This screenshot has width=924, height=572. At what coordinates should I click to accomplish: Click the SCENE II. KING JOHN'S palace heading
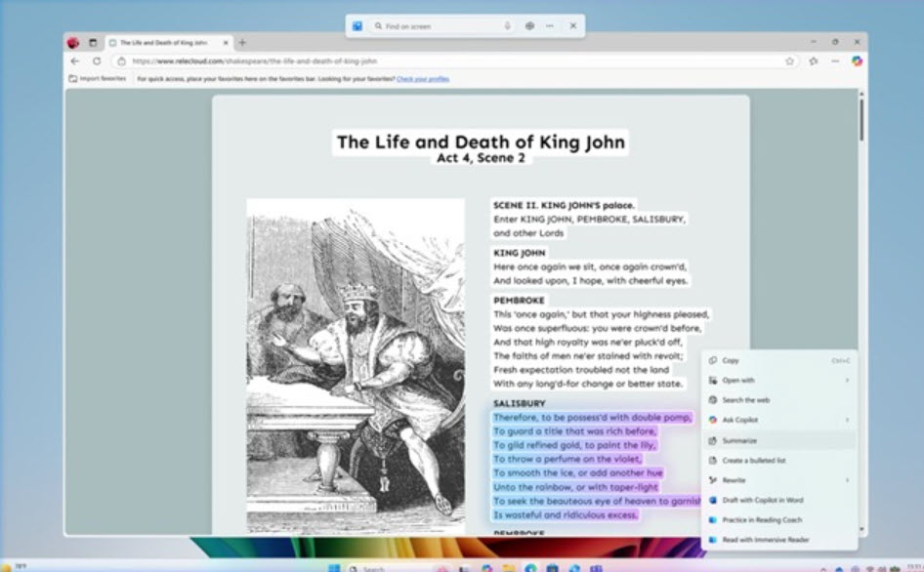(x=564, y=206)
